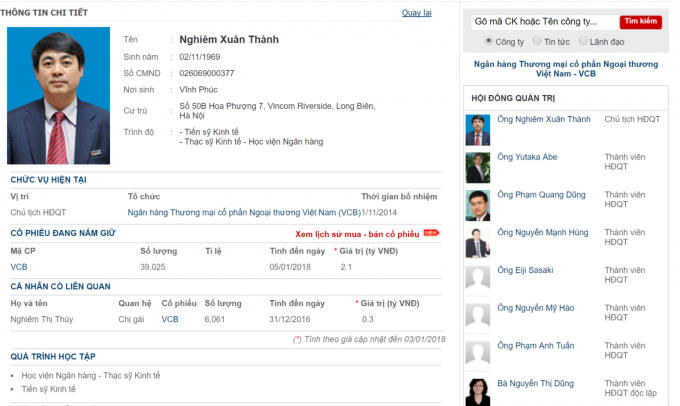Open 'Ông Nguyễn Mạnh Hùng' profile link

point(543,232)
